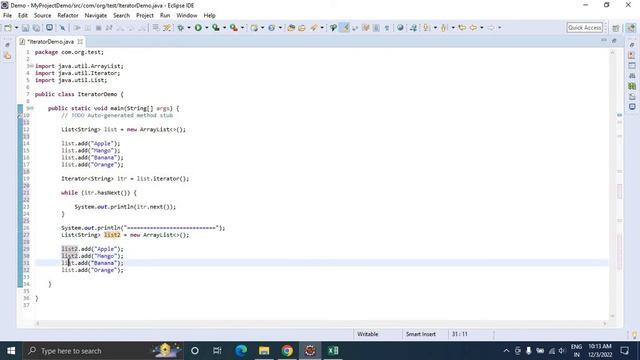The height and width of the screenshot is (360, 640).
Task: Expand the Back history dropdown arrow
Action: 482,28
